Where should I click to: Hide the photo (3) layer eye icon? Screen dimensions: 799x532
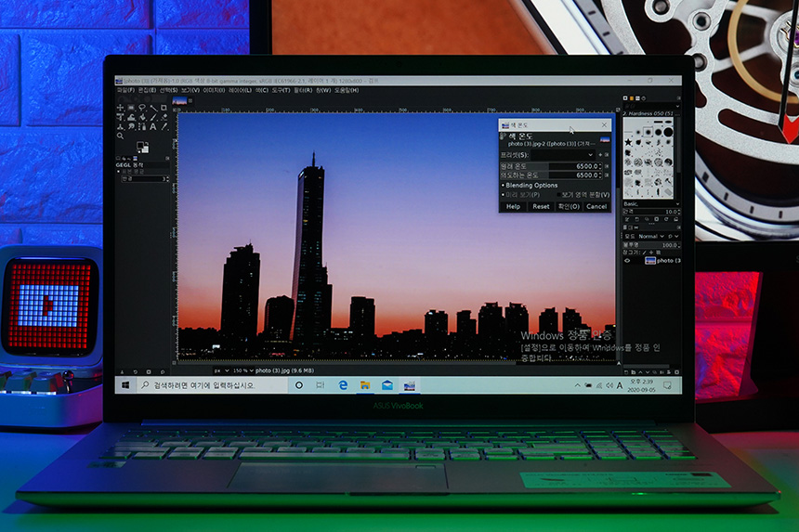[627, 261]
